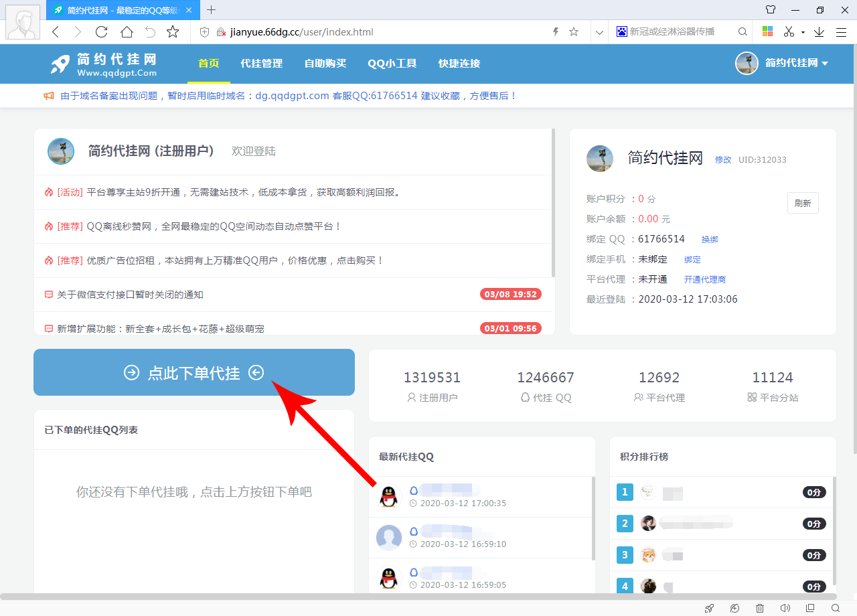
Task: Click the 刷新 button
Action: click(x=803, y=203)
